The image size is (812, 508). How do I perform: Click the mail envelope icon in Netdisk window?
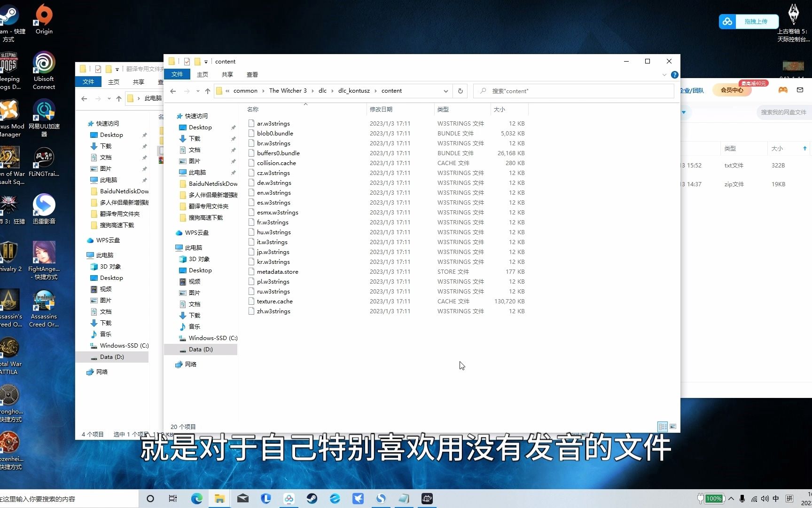coord(800,90)
